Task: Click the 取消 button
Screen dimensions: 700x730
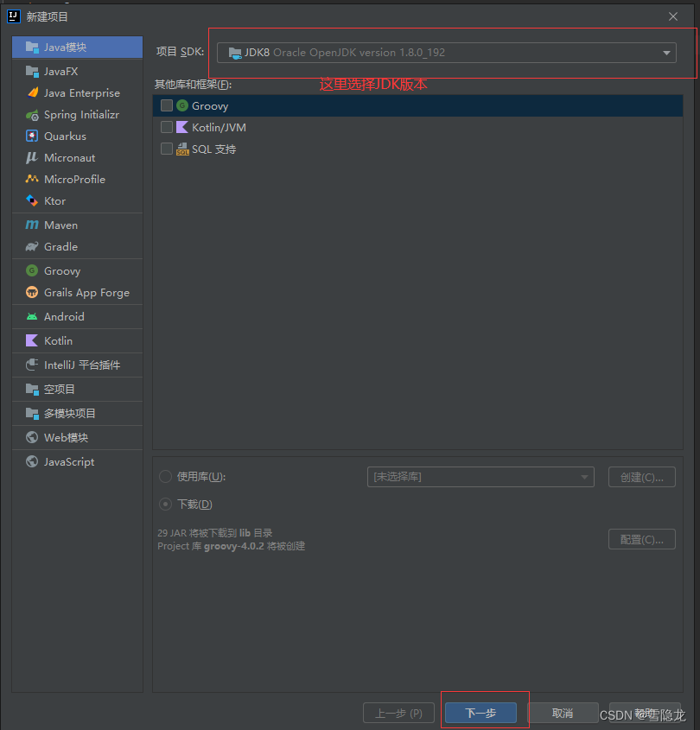Action: pos(563,713)
